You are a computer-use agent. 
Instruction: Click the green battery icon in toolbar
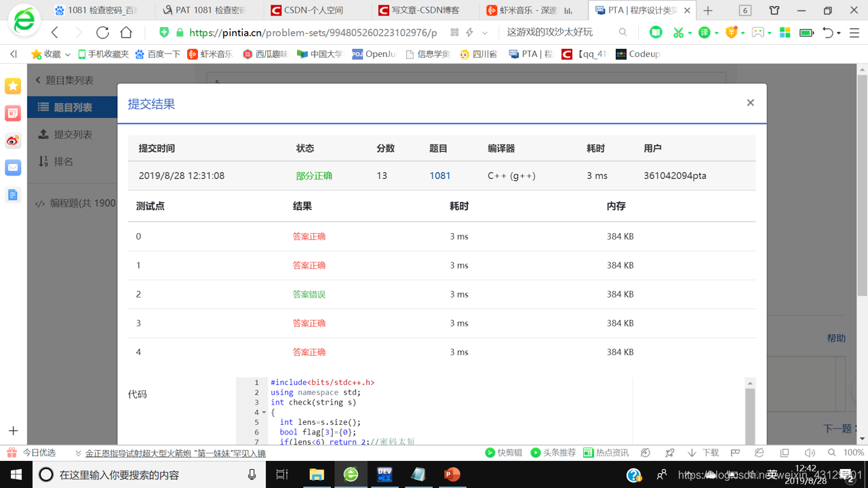pyautogui.click(x=806, y=32)
